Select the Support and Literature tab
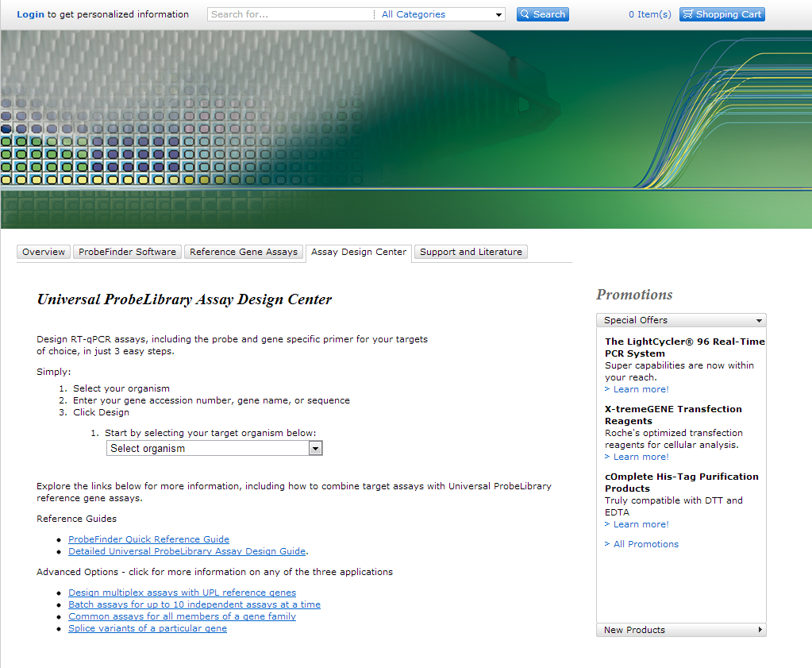This screenshot has height=668, width=812. tap(471, 252)
